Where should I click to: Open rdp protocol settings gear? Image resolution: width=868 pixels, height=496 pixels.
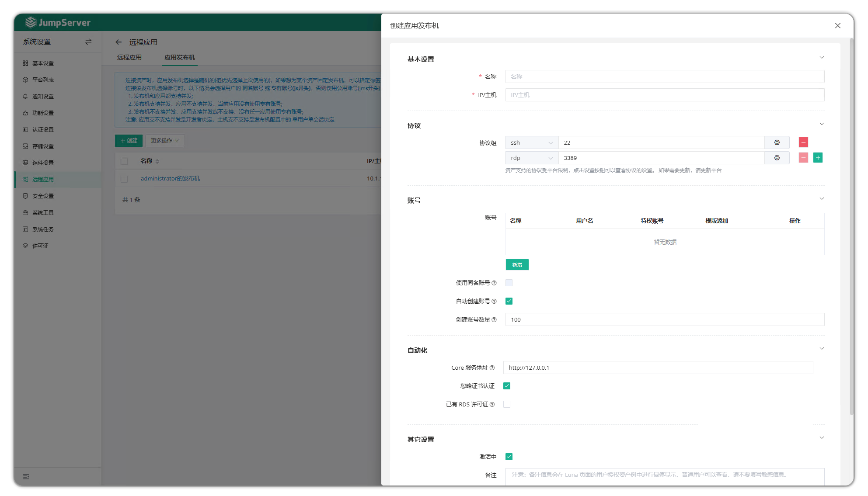[x=777, y=158]
